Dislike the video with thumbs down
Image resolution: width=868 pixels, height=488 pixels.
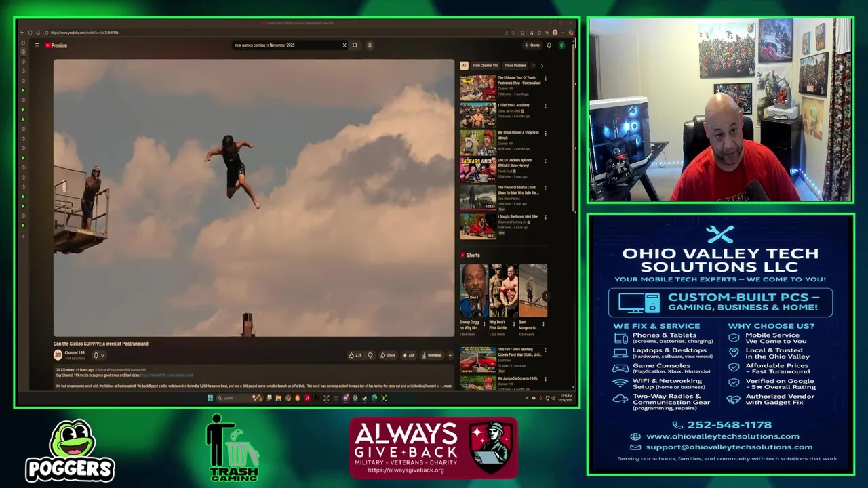(x=370, y=355)
